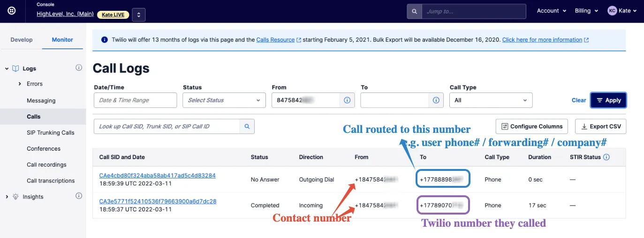
Task: Open the Billing menu
Action: 587,11
